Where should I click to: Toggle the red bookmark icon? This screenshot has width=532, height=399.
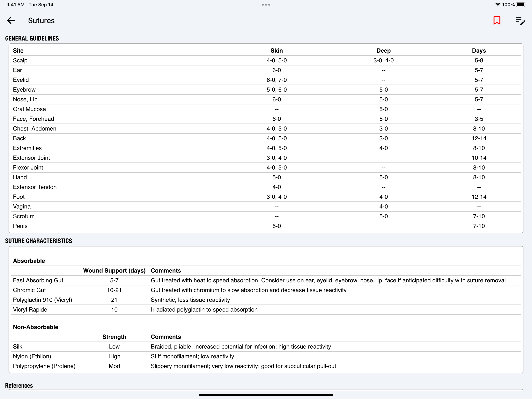[x=497, y=20]
